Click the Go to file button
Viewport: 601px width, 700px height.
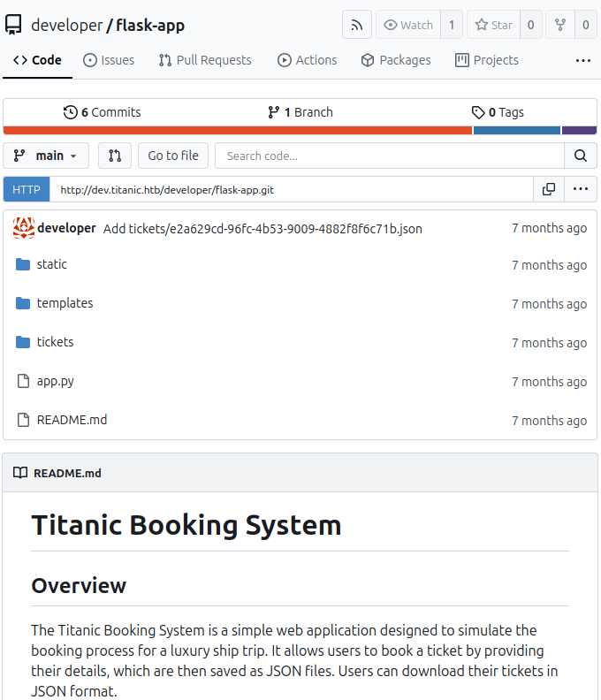(172, 156)
